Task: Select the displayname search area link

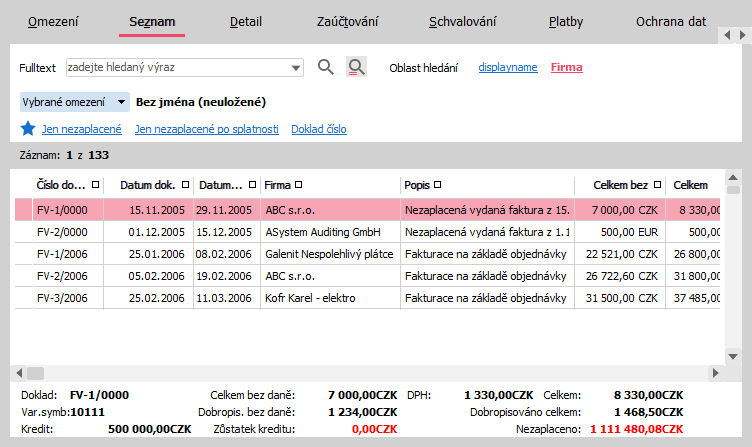Action: 508,67
